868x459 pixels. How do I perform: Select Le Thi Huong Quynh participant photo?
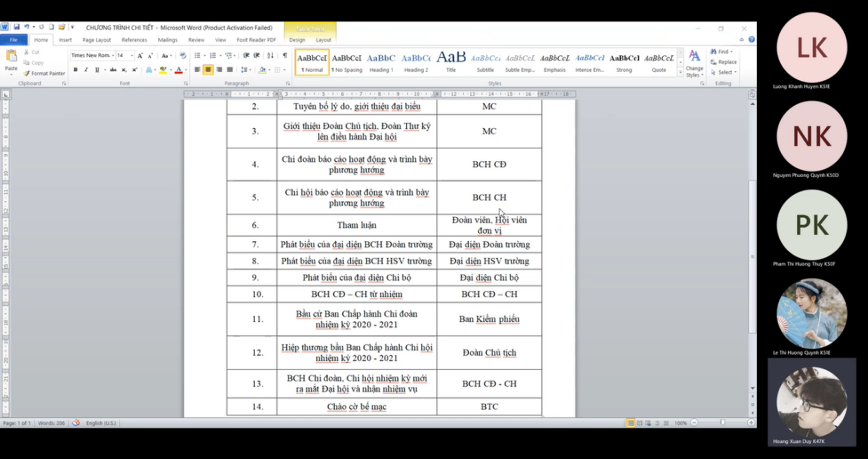[x=812, y=313]
